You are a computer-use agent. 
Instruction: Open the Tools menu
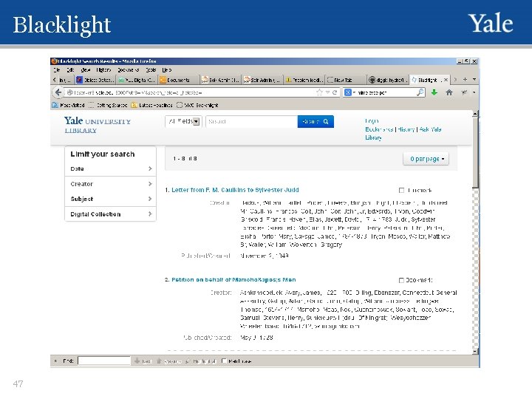click(151, 70)
